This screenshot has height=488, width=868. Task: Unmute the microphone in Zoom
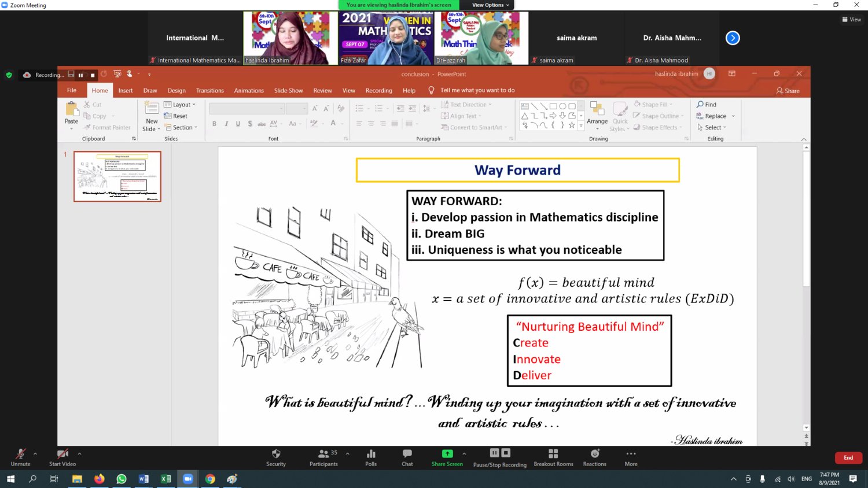click(x=20, y=454)
